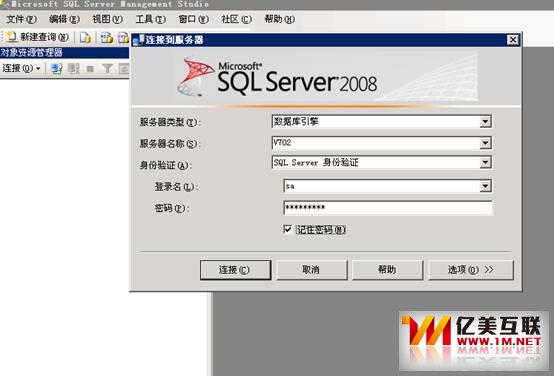
Task: Open the 视图(V) menu
Action: pyautogui.click(x=107, y=19)
